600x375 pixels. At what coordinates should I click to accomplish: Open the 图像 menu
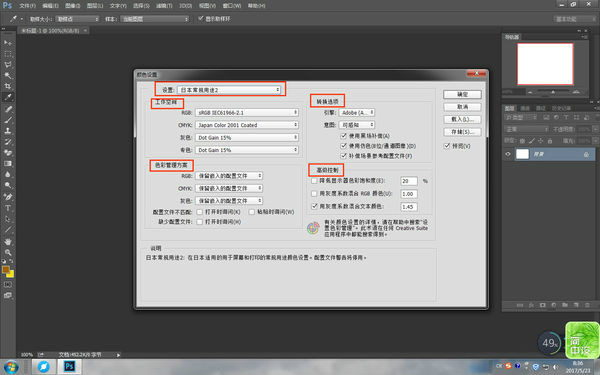[73, 6]
